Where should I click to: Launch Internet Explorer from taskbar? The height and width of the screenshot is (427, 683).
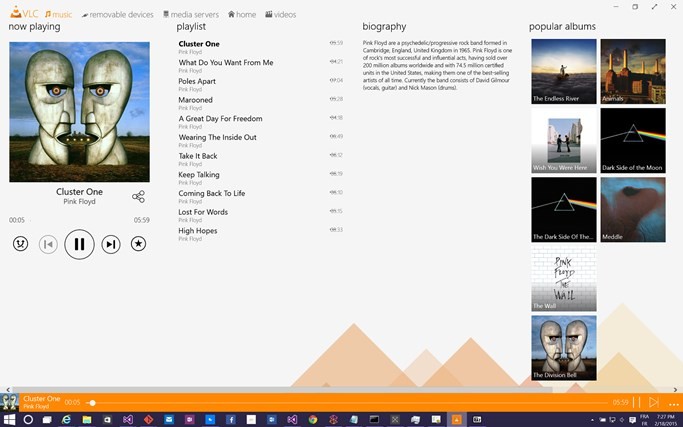click(66, 420)
